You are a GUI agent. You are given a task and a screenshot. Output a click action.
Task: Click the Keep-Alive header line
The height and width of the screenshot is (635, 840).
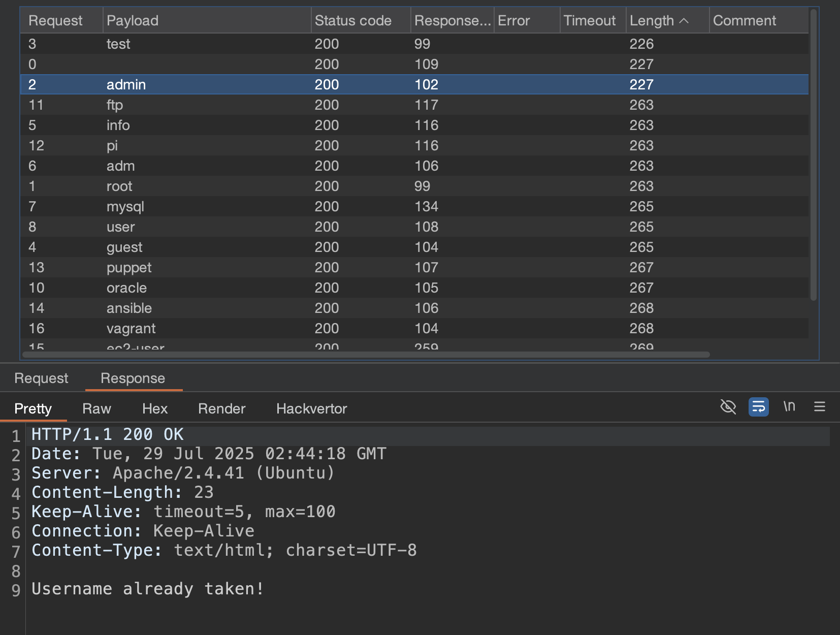point(183,512)
